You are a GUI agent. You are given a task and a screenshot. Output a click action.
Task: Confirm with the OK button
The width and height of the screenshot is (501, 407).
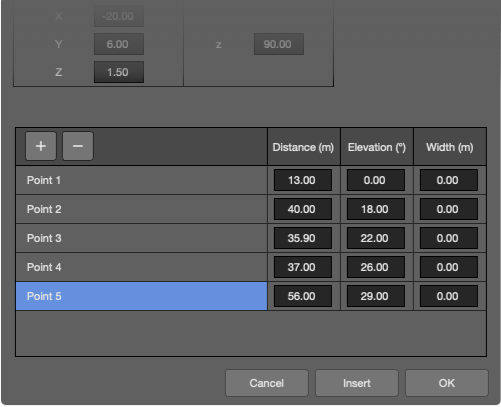[447, 383]
